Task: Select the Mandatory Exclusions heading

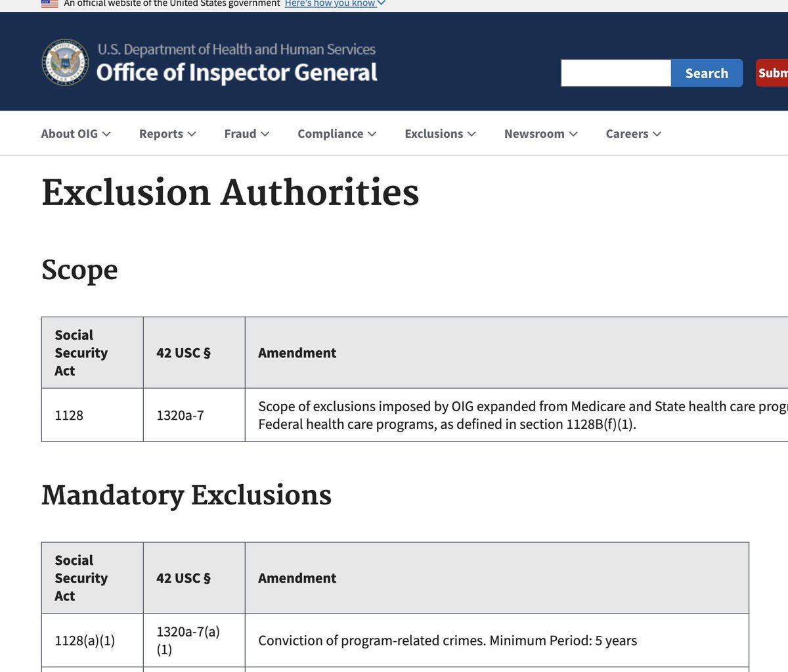Action: click(x=186, y=495)
